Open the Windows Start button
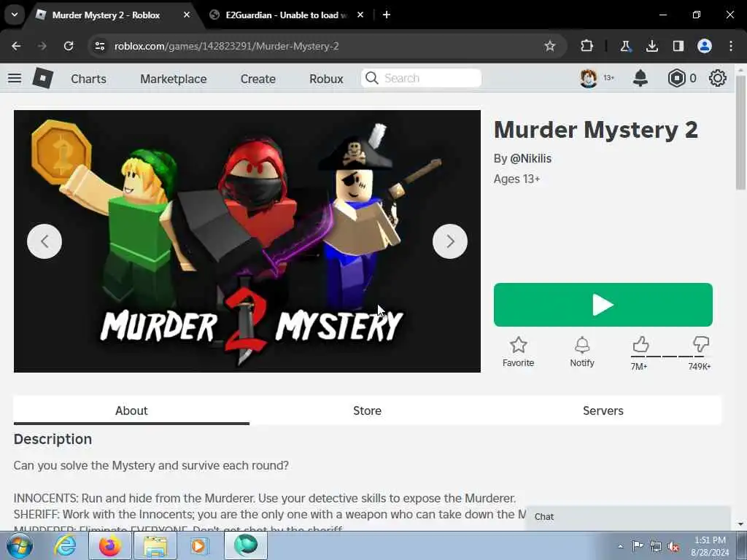This screenshot has width=747, height=560. tap(20, 545)
